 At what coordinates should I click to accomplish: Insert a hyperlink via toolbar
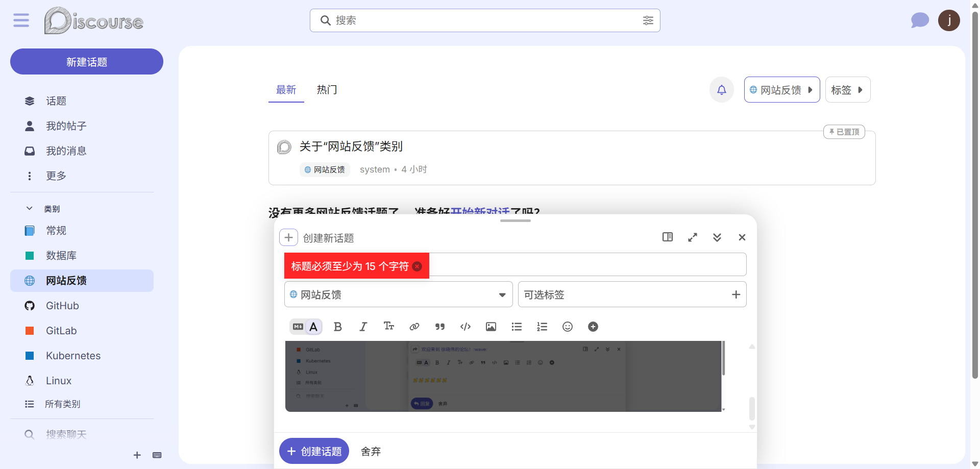414,327
